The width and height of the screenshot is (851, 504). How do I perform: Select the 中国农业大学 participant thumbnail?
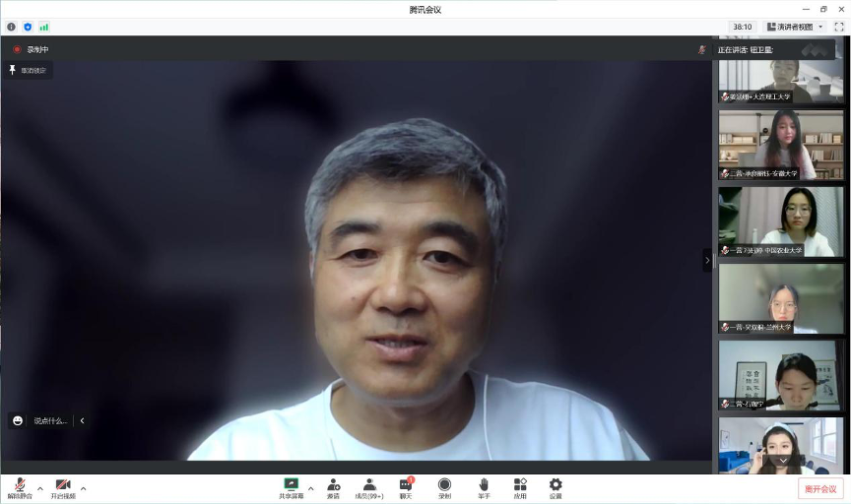pyautogui.click(x=781, y=221)
